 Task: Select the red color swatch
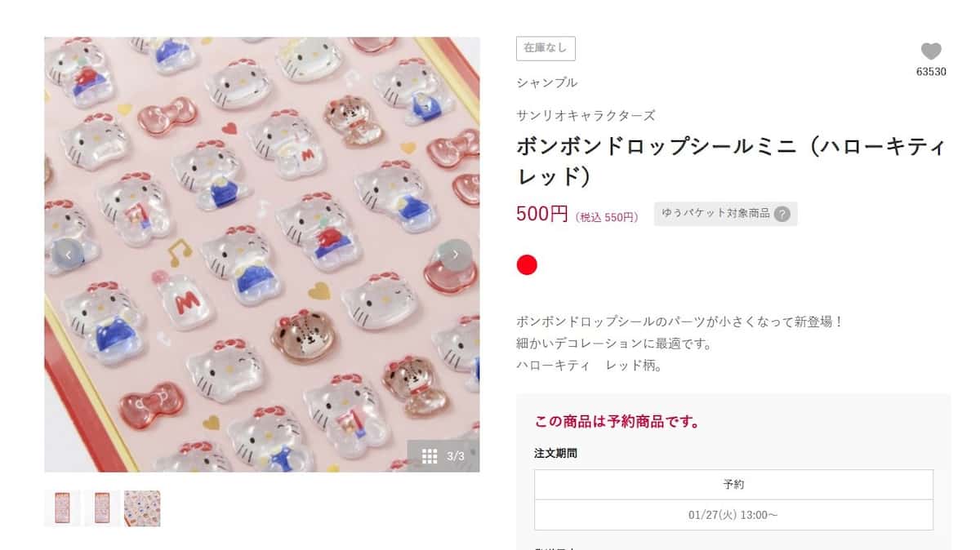(x=527, y=265)
